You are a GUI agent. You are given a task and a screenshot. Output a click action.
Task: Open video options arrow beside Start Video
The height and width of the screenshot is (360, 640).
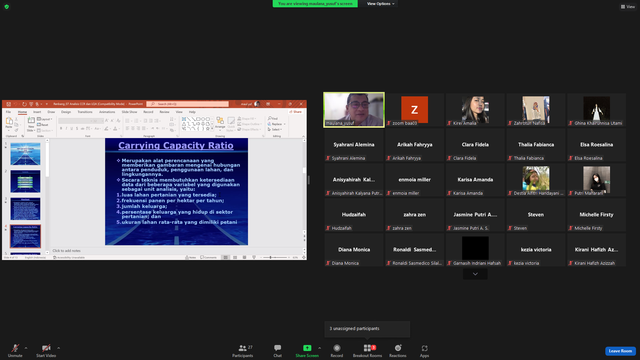(x=59, y=348)
